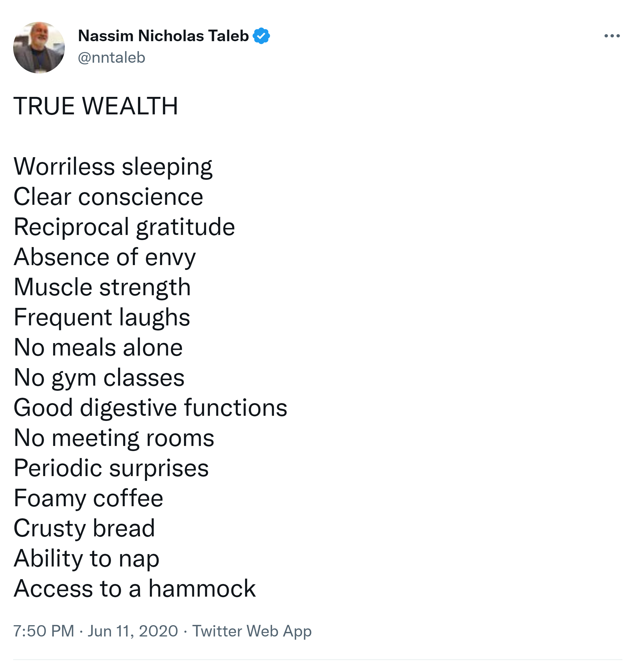Open the Twitter Web App source link
634x672 pixels.
[252, 631]
